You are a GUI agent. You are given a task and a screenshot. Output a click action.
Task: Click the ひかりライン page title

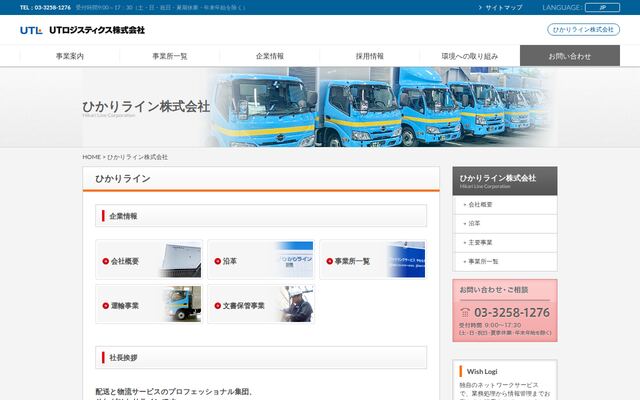coord(123,178)
